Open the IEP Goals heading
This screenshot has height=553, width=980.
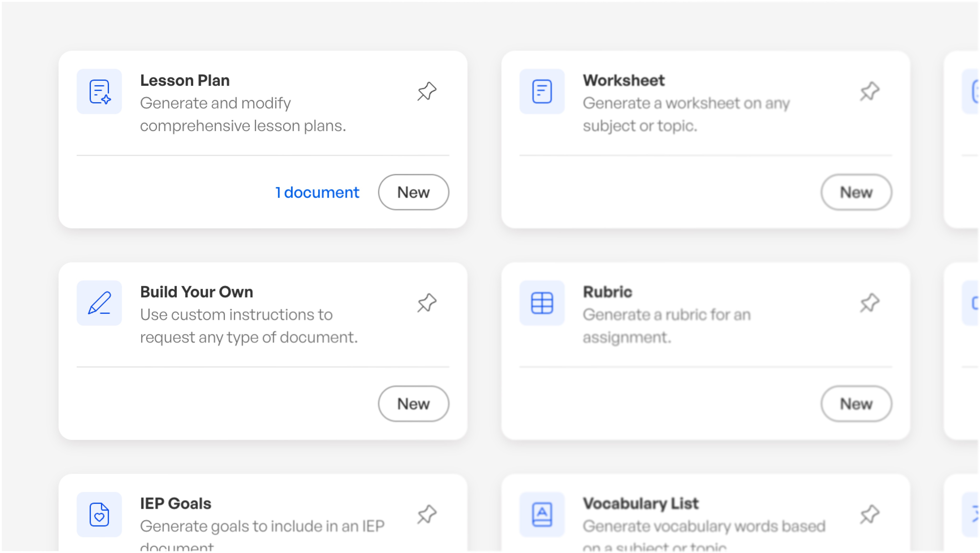175,503
